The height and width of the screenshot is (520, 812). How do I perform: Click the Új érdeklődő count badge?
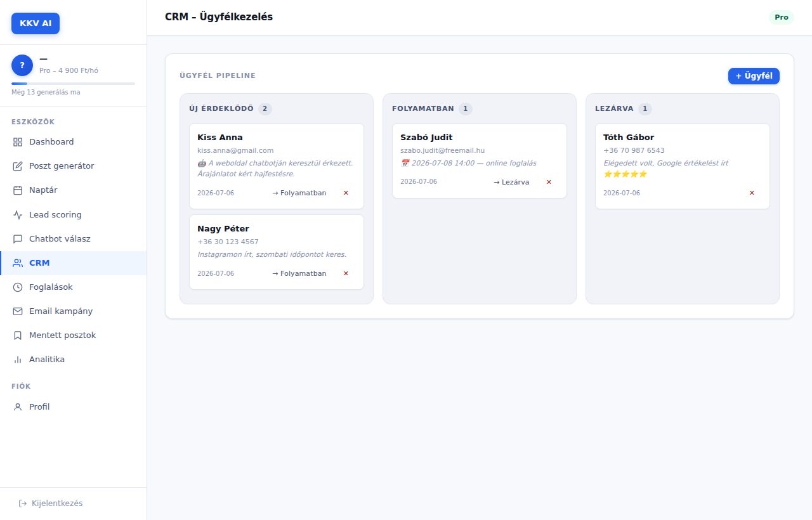click(x=265, y=109)
